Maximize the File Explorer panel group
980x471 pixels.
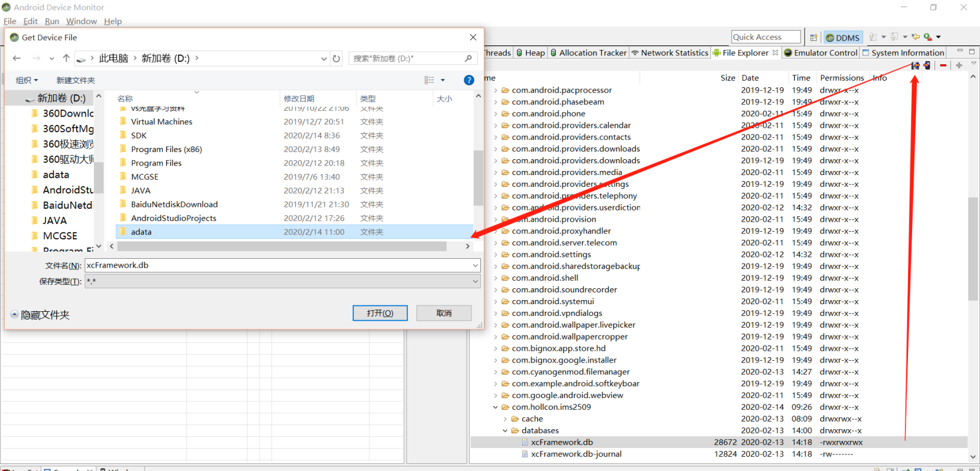point(972,52)
